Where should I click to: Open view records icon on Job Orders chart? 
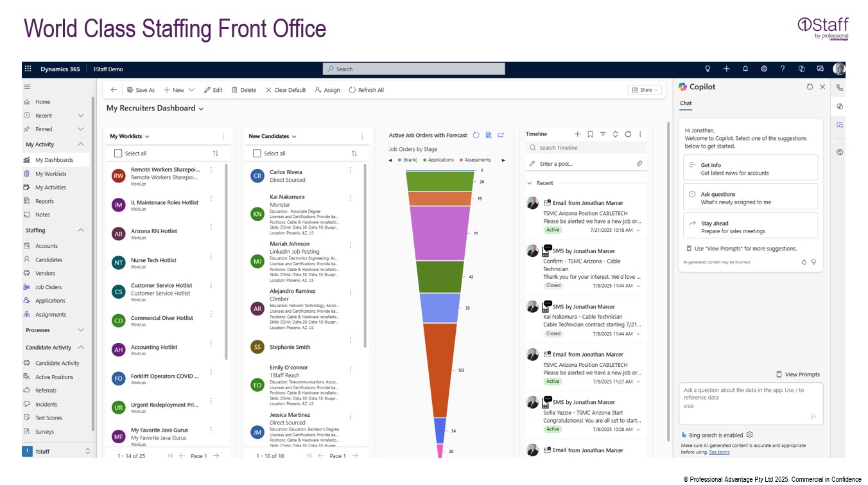click(489, 135)
